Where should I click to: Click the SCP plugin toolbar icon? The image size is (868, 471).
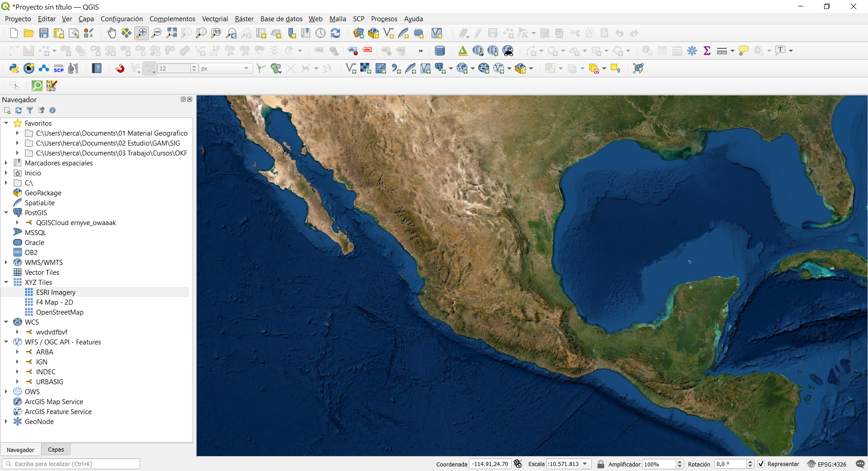(59, 68)
